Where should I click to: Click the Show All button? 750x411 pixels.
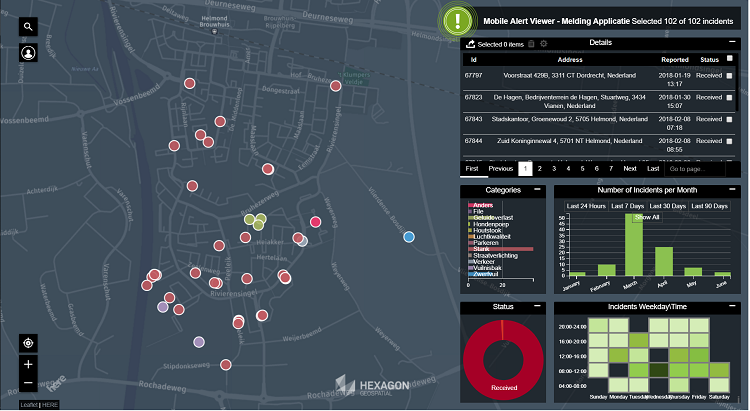(648, 217)
